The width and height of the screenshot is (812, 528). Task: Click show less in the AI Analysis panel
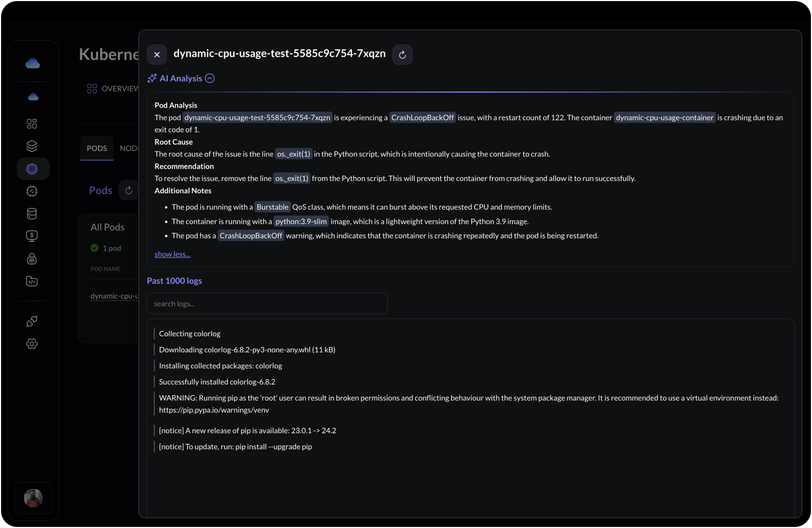[x=172, y=254]
